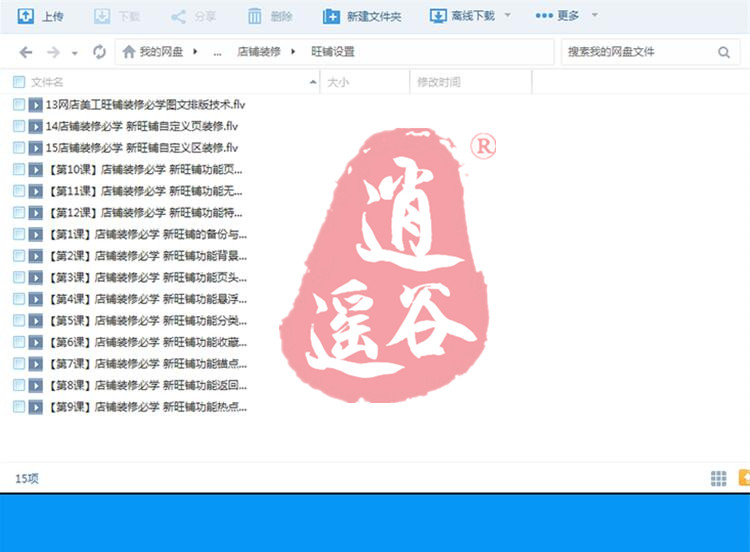Screen dimensions: 750x552
Task: Sort by 修改时间 column header
Action: 439,82
